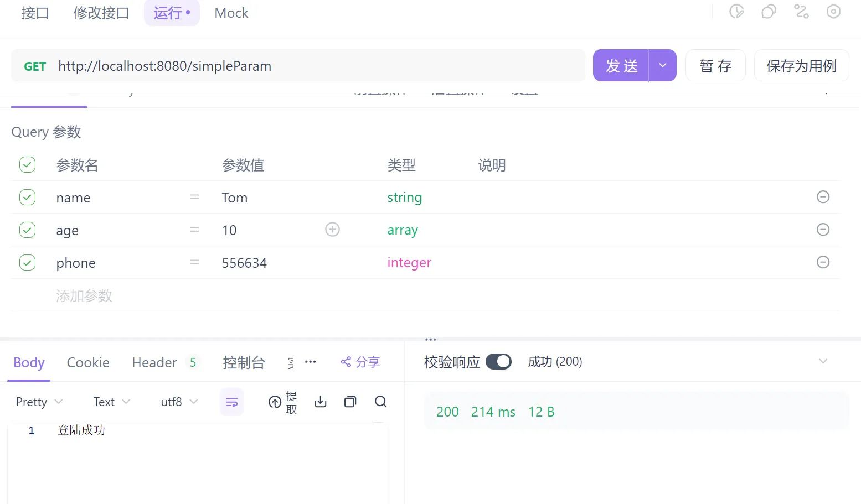Collapse the 成功 (200) response section
The image size is (861, 504).
823,361
